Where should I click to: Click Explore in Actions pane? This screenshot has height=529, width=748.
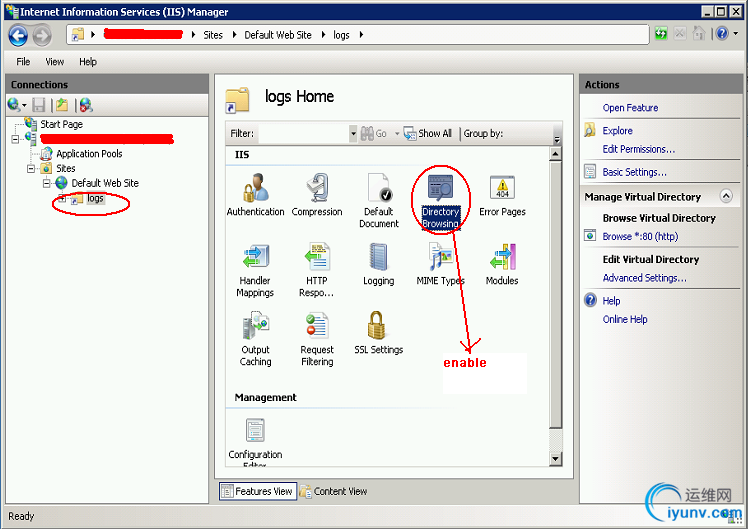point(617,131)
